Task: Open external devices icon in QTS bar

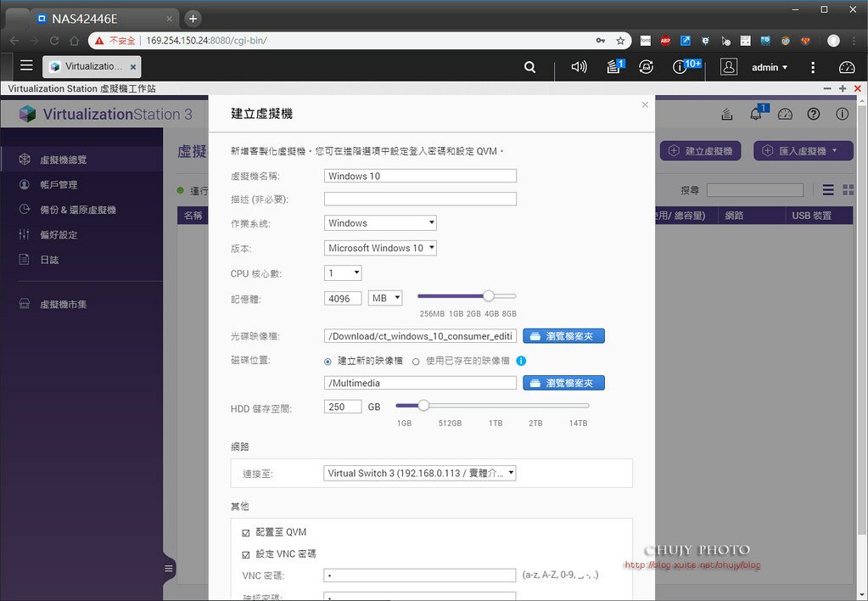Action: click(646, 67)
